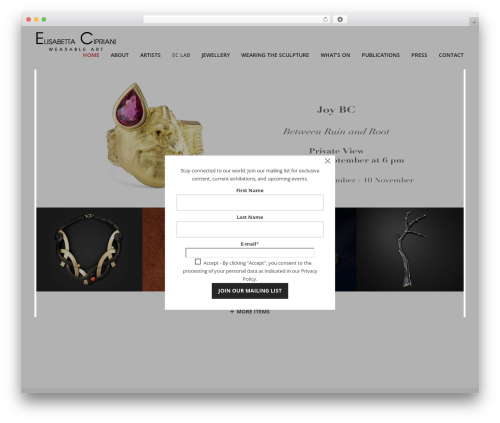Click JOIN OUR MAILING LIST button
500x423 pixels.
pos(250,291)
